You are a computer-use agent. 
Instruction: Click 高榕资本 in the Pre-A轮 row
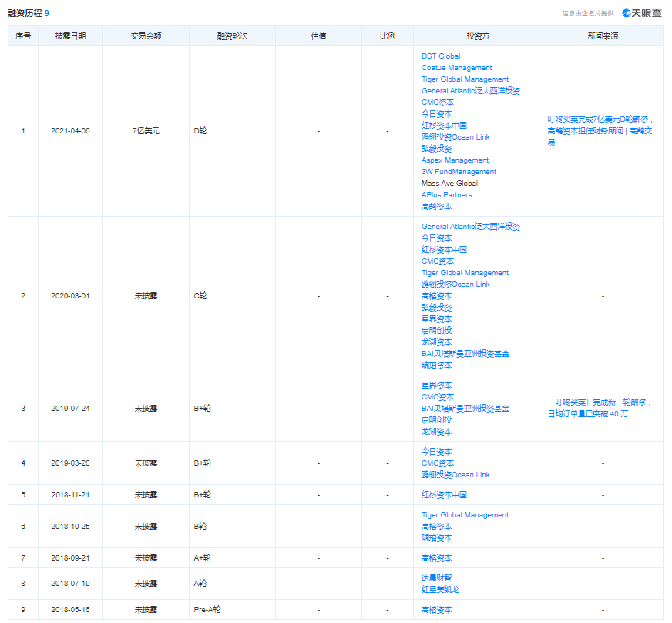coord(436,610)
